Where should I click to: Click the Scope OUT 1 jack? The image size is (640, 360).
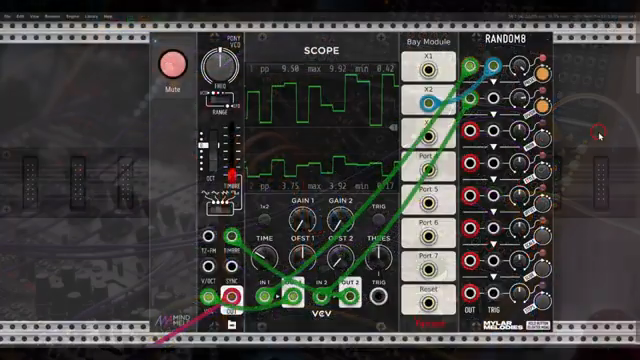(293, 296)
